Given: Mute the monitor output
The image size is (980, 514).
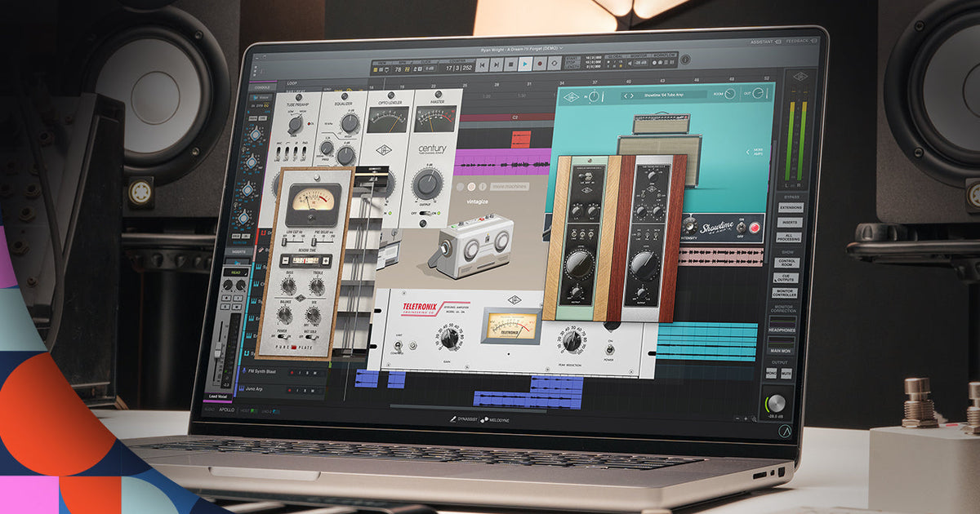Looking at the screenshot, I should click(787, 374).
